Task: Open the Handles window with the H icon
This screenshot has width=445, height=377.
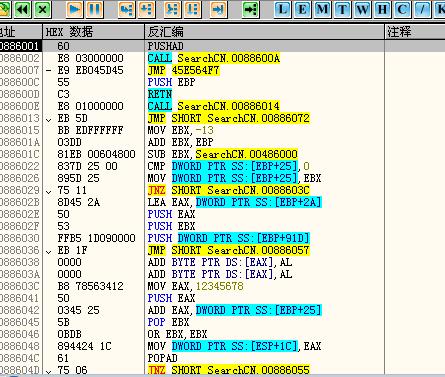Action: 382,9
